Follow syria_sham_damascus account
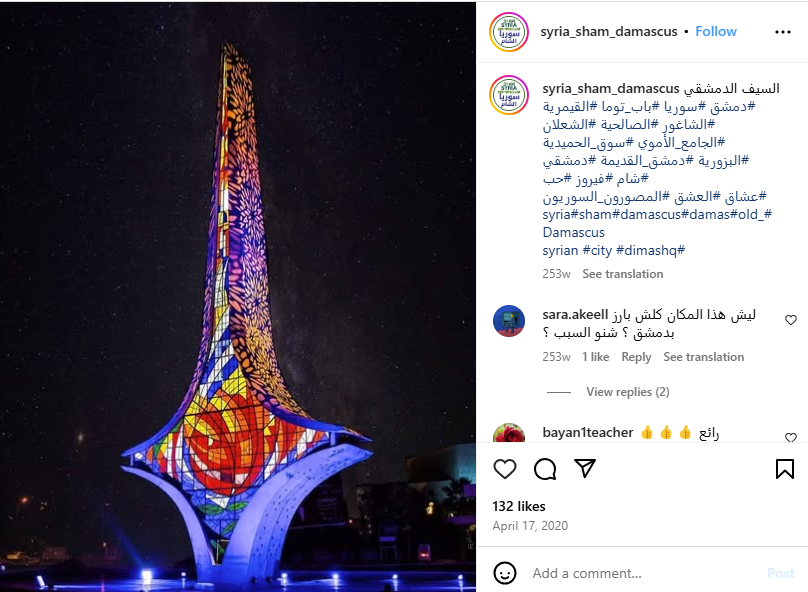 click(716, 31)
